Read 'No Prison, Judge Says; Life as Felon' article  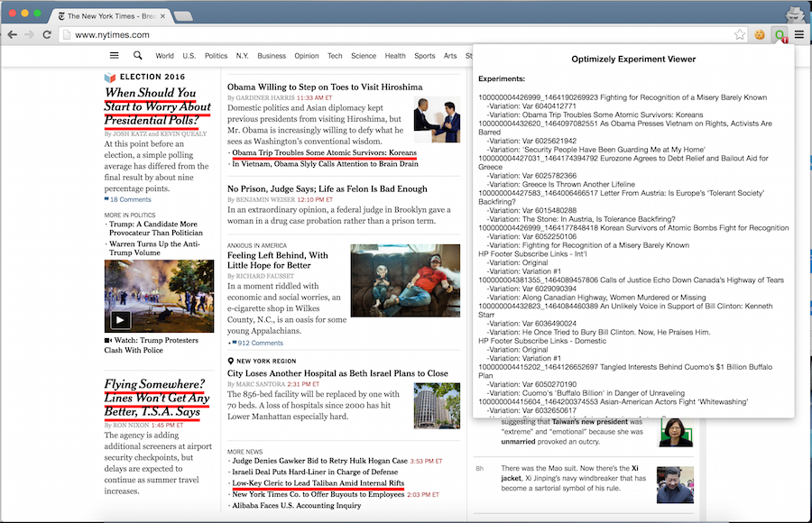pyautogui.click(x=328, y=189)
